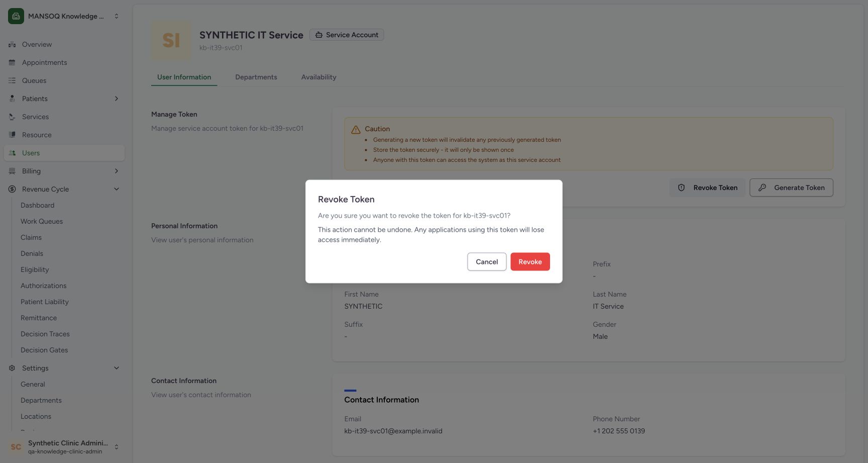Click the Patients person icon
868x463 pixels.
12,99
